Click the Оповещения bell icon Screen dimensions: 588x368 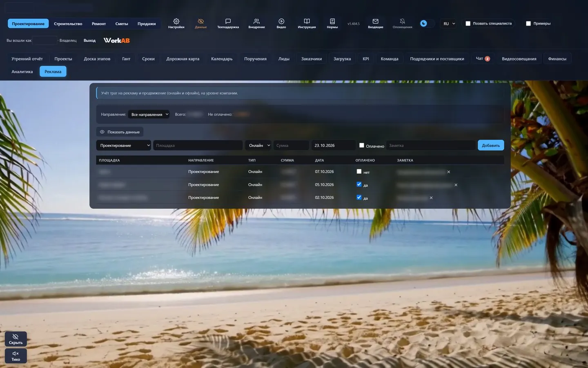tap(402, 23)
